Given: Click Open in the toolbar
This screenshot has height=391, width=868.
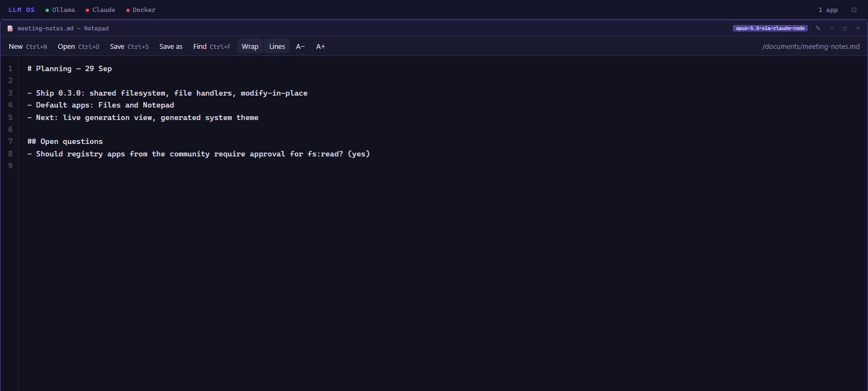Looking at the screenshot, I should (79, 47).
